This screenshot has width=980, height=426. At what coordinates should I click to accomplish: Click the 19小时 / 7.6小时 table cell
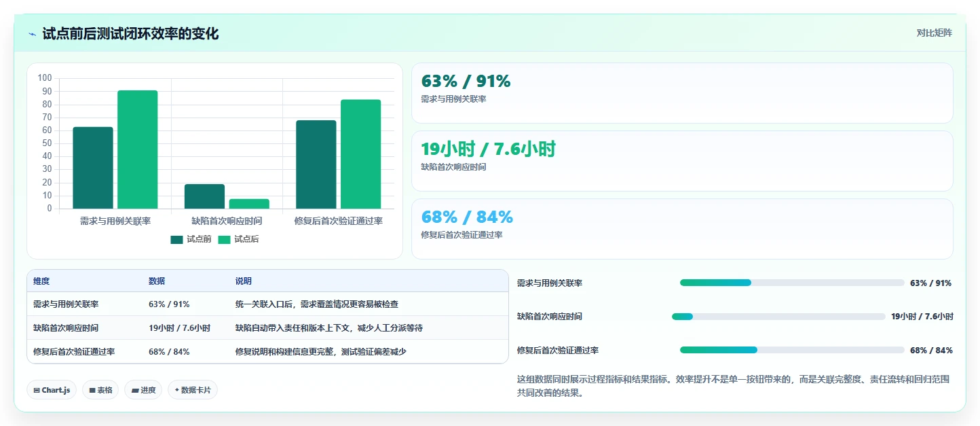185,327
